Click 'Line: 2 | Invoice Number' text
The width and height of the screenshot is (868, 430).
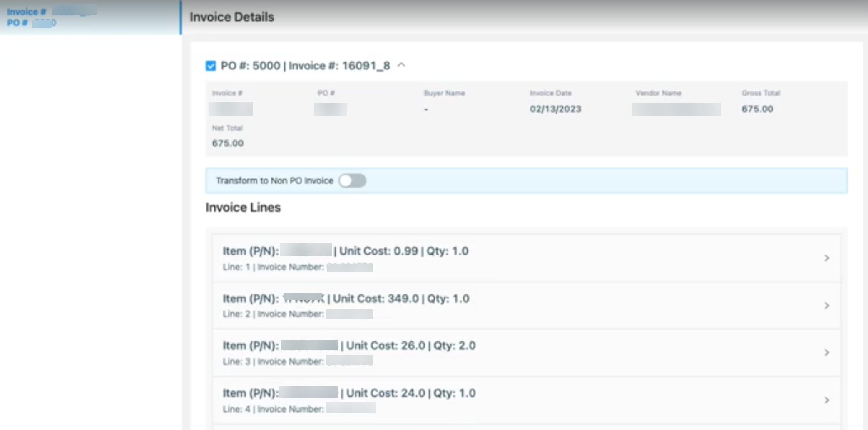click(273, 314)
